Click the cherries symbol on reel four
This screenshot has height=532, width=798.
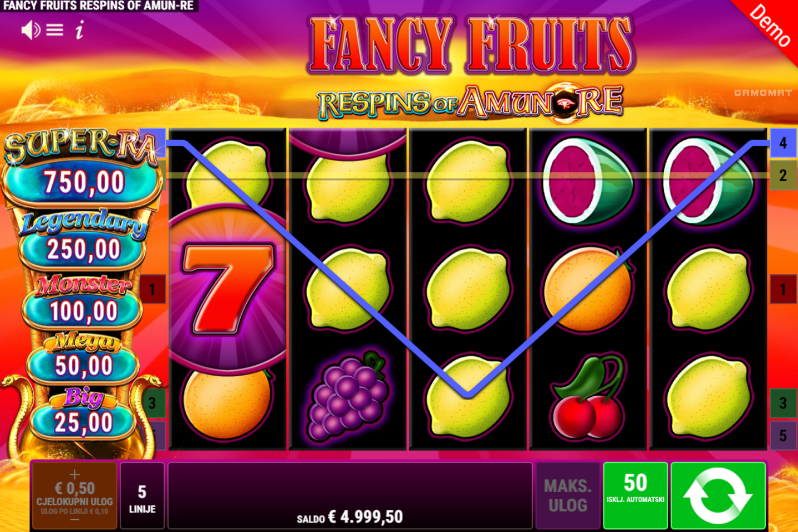588,397
